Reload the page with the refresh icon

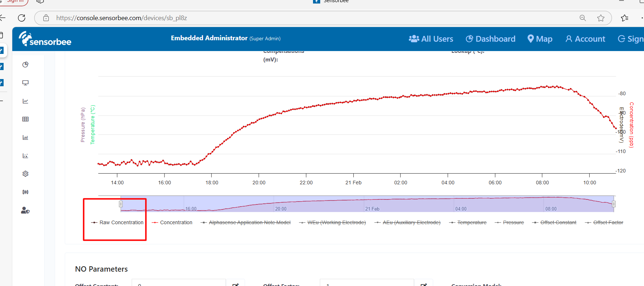point(22,18)
